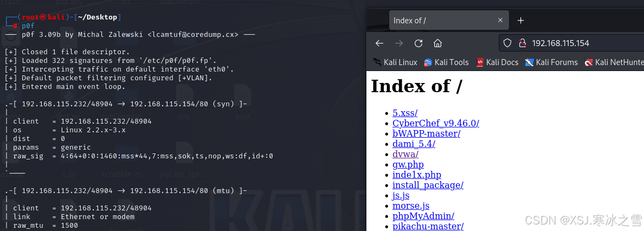
Task: Open the Kali Linux bookmark
Action: (396, 62)
